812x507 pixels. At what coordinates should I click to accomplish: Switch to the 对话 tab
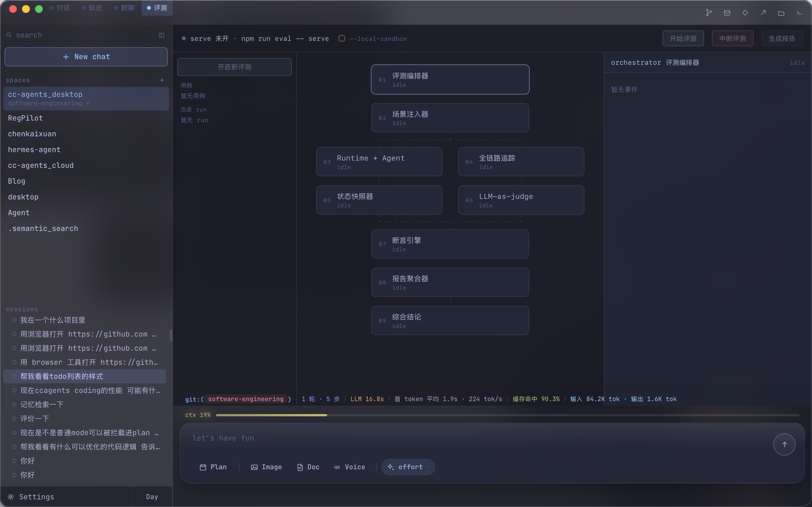60,8
